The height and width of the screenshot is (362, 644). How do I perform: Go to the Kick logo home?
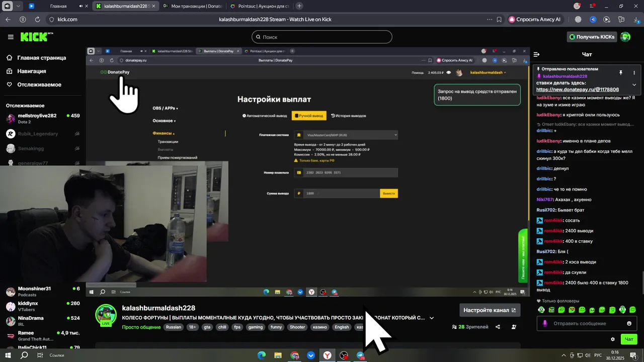[x=36, y=37]
